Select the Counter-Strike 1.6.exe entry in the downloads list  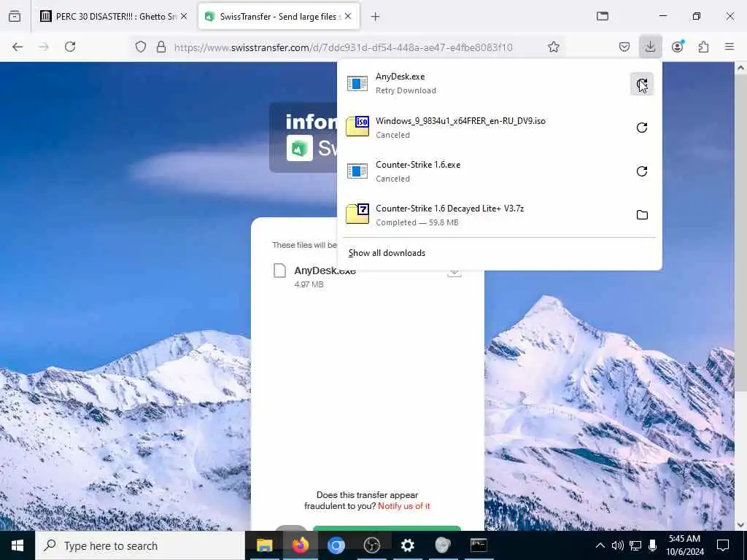tap(484, 171)
